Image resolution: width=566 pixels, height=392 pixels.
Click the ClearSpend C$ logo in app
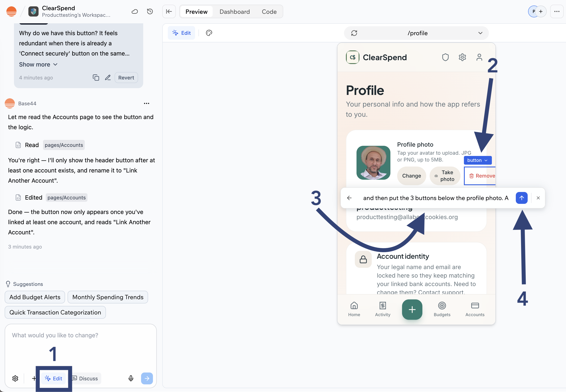pos(353,57)
